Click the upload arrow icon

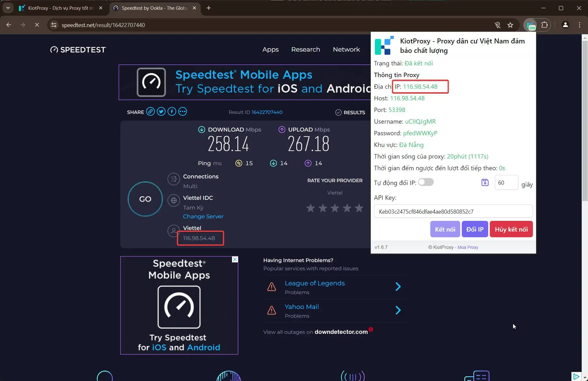pyautogui.click(x=282, y=129)
